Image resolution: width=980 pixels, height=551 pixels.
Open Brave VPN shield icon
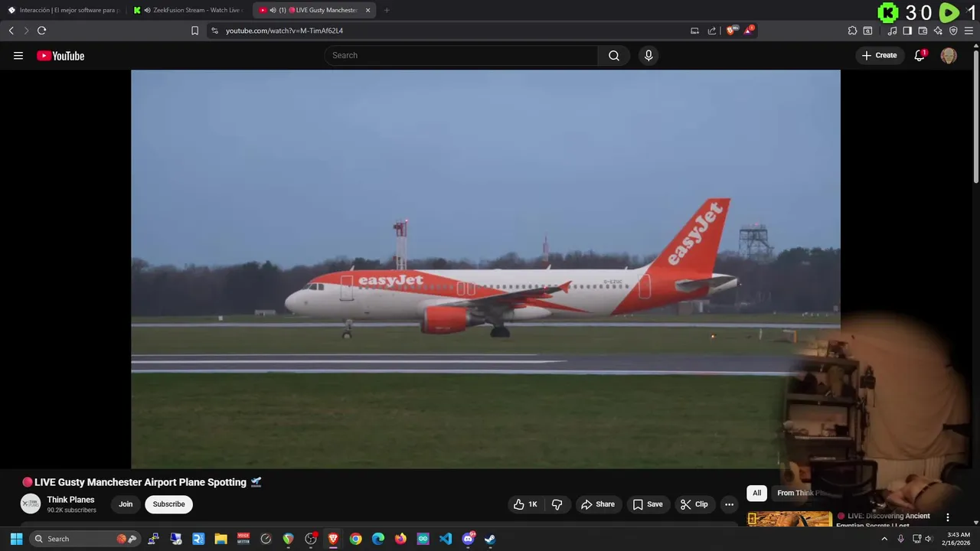953,31
